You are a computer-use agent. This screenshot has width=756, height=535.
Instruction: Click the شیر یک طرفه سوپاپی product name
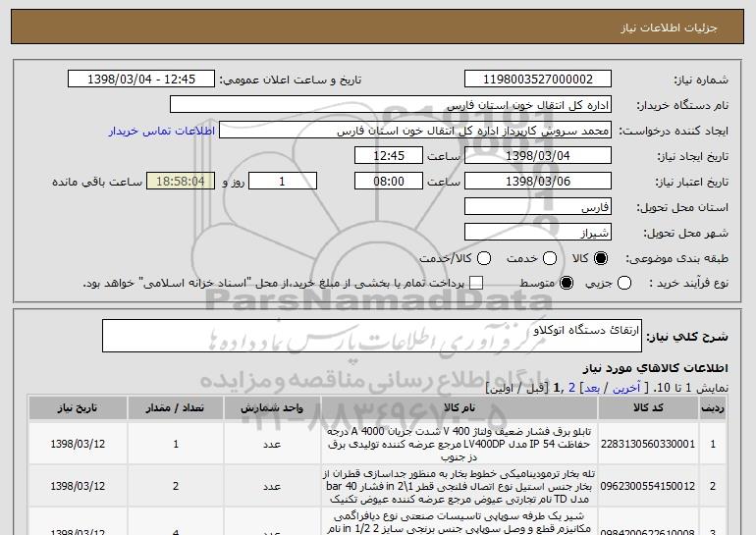point(459,522)
